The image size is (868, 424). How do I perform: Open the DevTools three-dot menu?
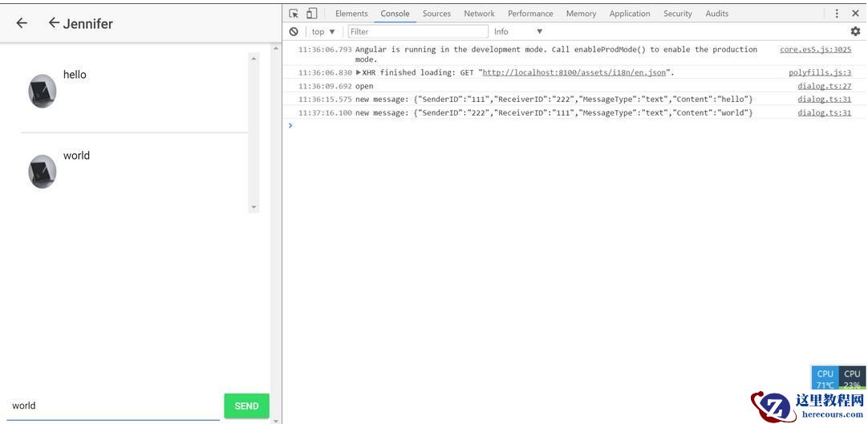(837, 14)
